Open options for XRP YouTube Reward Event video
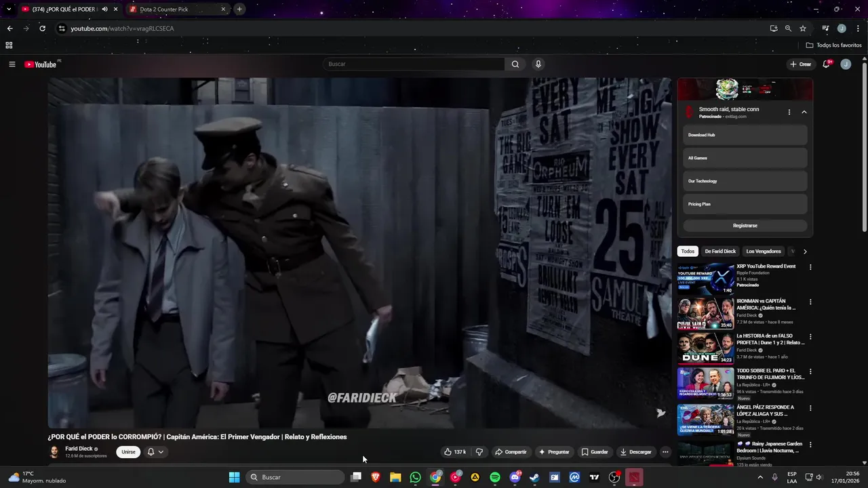Screen dimensions: 868x488 pos(810,267)
